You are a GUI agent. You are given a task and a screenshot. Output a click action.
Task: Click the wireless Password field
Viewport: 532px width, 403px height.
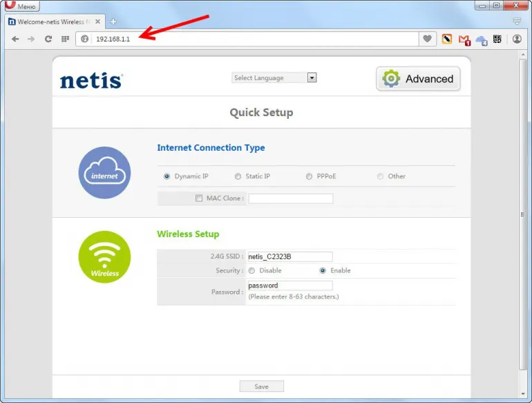(x=289, y=285)
